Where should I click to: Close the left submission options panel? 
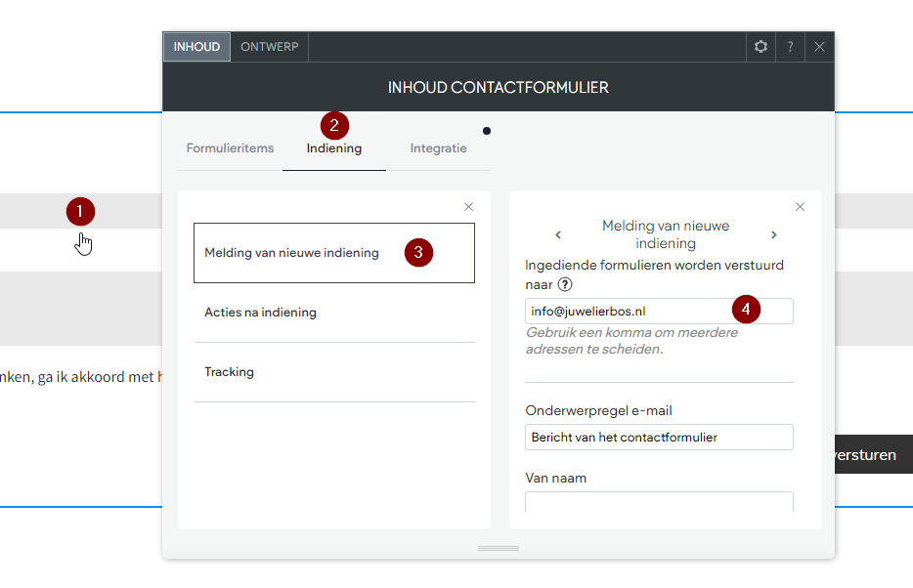coord(469,206)
